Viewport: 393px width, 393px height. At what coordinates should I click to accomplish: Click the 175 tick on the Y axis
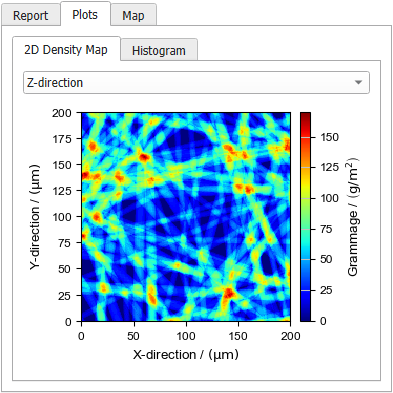click(x=62, y=139)
